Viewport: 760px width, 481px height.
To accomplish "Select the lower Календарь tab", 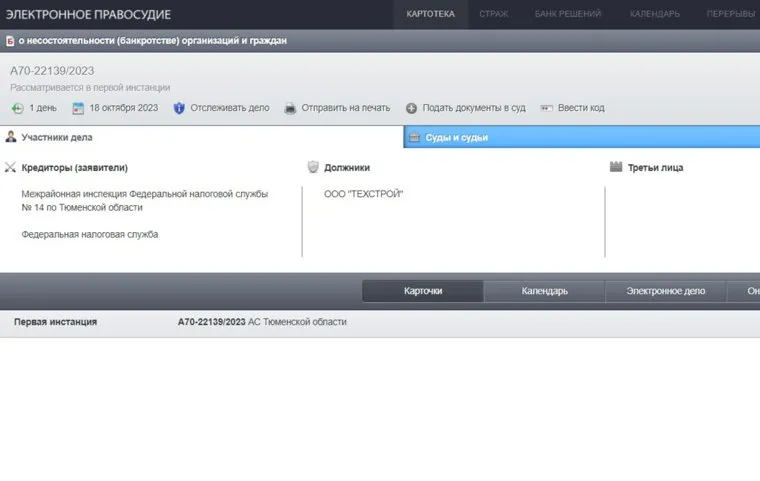I will coord(544,291).
